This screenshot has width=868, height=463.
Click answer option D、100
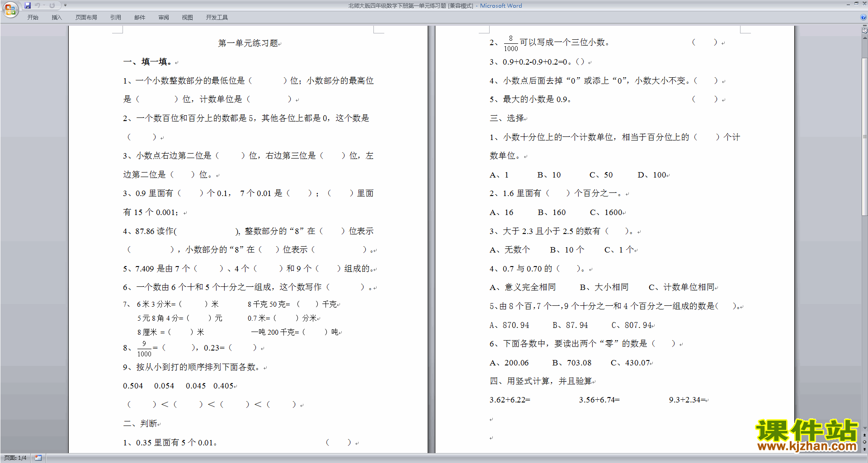click(652, 175)
